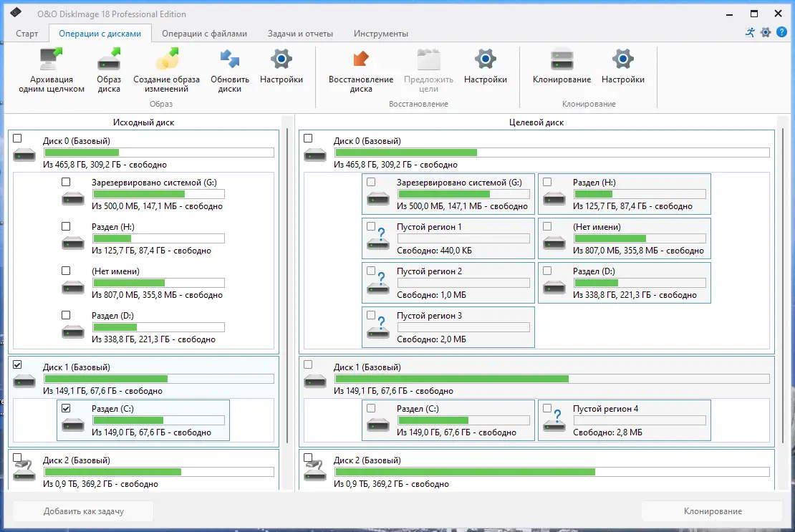Click the Клонирование button at the bottom right
The width and height of the screenshot is (795, 532).
(713, 511)
